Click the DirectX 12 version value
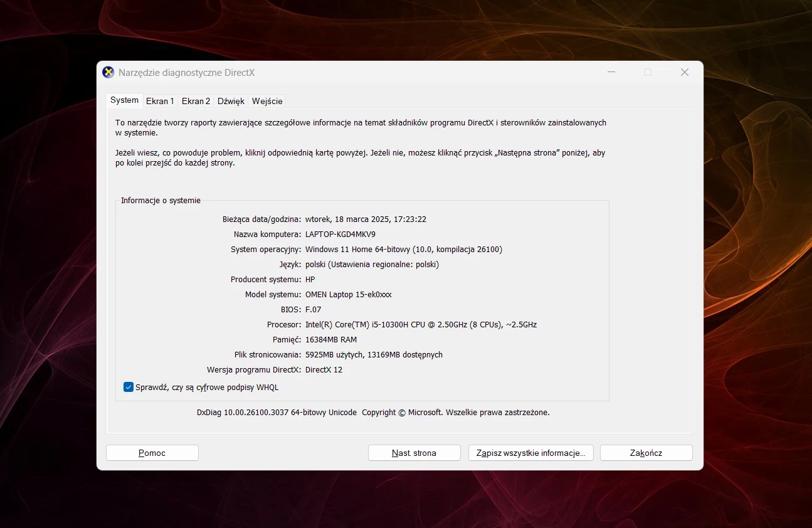 click(324, 370)
